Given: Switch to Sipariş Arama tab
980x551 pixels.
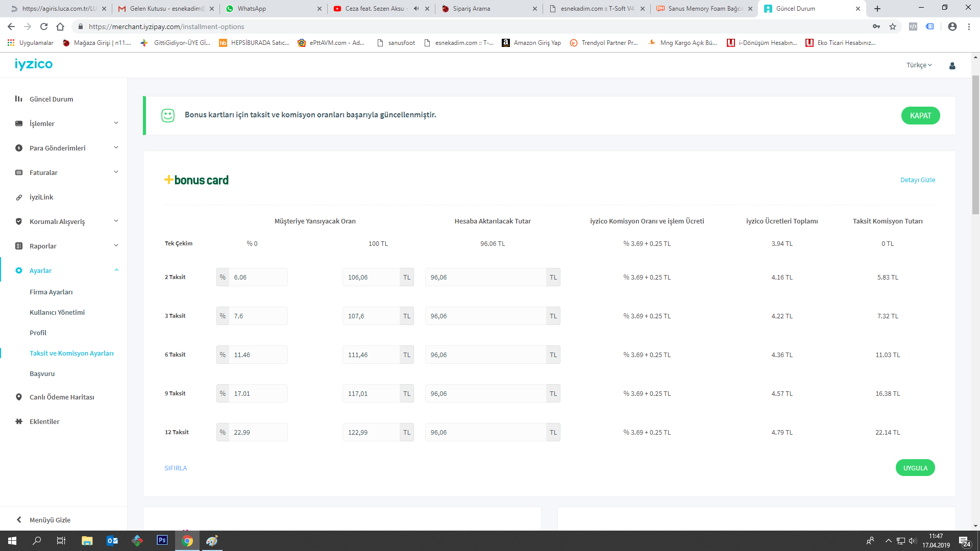Looking at the screenshot, I should pyautogui.click(x=488, y=9).
